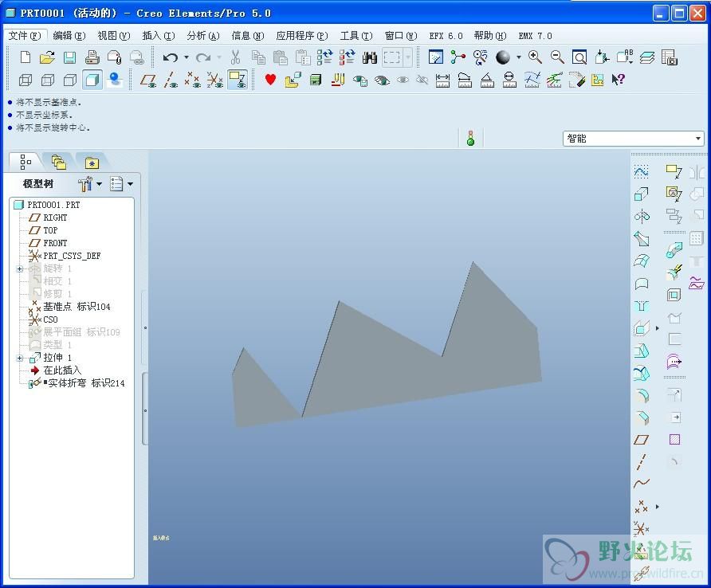Click the revolve tool in right toolbar
This screenshot has height=588, width=711.
click(641, 217)
